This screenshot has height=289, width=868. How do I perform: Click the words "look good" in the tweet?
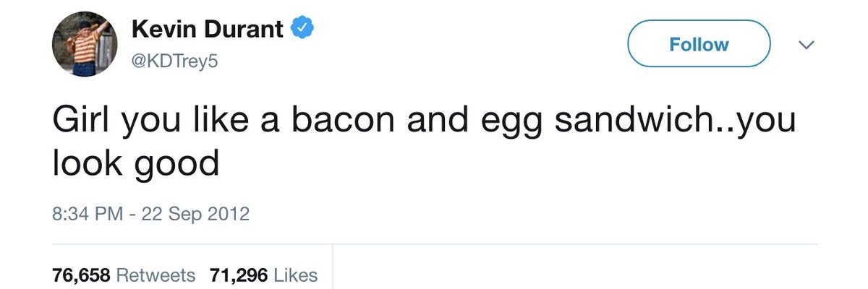coord(135,164)
